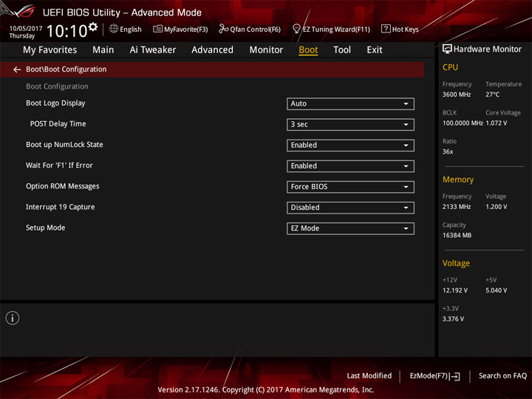Open the Interrupt 19 Capture dropdown
Viewport: 532px width, 399px height.
pos(350,208)
